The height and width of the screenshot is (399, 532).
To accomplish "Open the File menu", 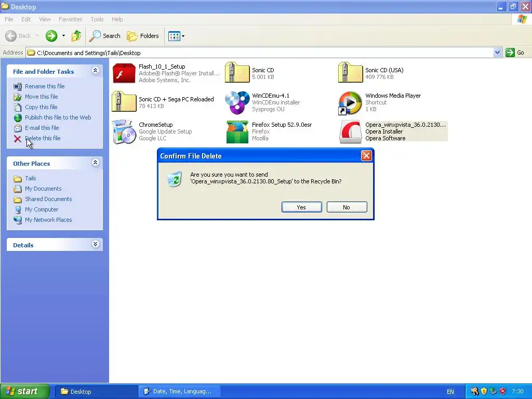I will click(x=9, y=19).
